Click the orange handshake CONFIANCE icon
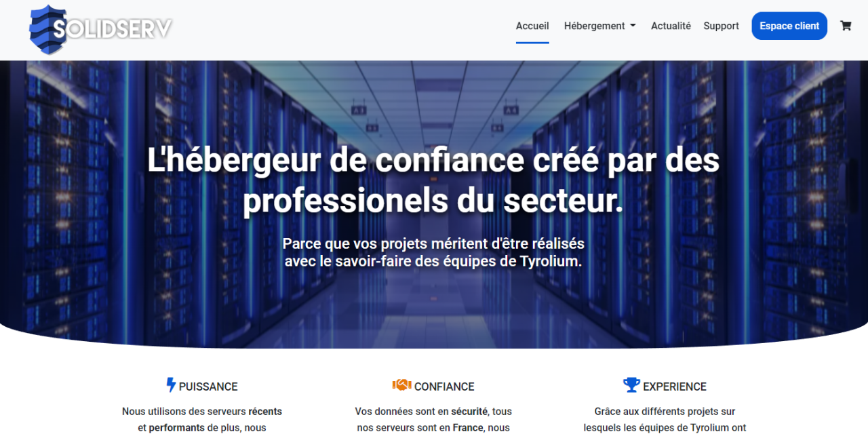868x434 pixels. pyautogui.click(x=403, y=385)
